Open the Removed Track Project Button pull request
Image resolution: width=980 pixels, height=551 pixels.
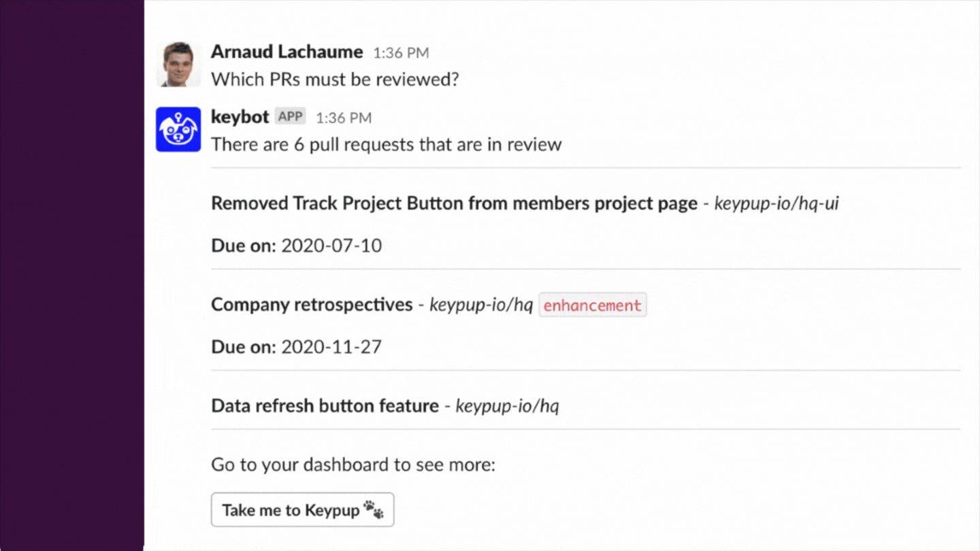(454, 203)
